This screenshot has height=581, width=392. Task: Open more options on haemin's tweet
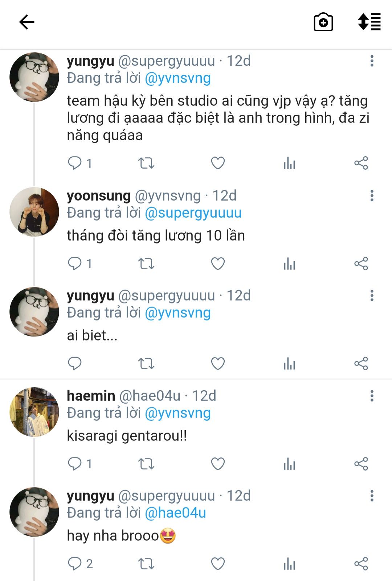[372, 396]
